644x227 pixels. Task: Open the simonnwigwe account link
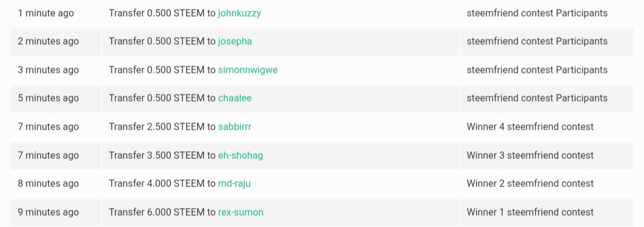(247, 70)
